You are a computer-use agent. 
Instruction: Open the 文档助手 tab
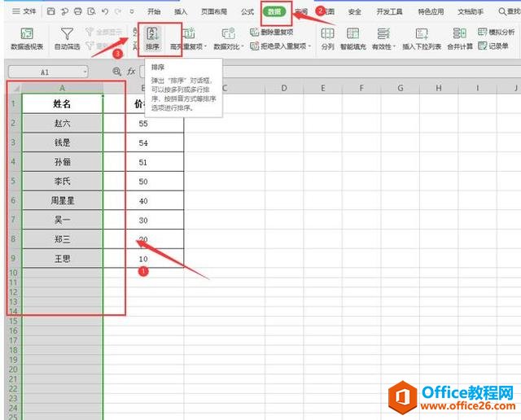coord(471,11)
